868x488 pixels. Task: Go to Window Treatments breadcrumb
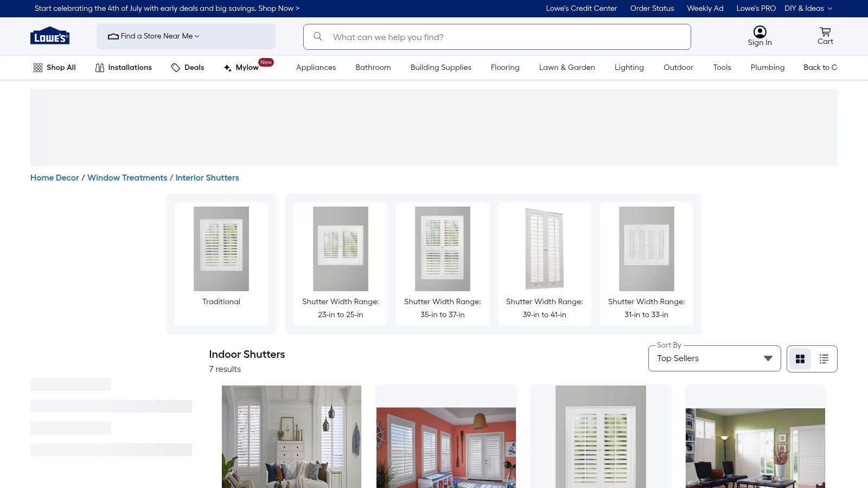pyautogui.click(x=127, y=178)
